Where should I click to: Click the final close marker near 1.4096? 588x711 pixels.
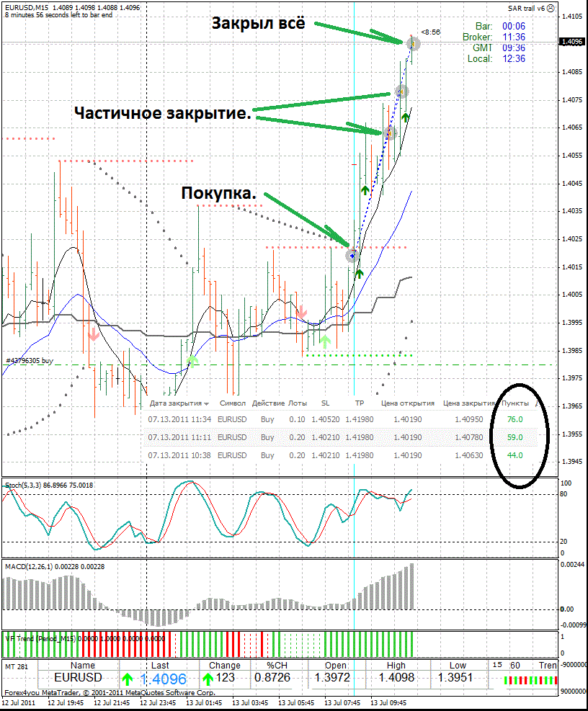pyautogui.click(x=413, y=44)
